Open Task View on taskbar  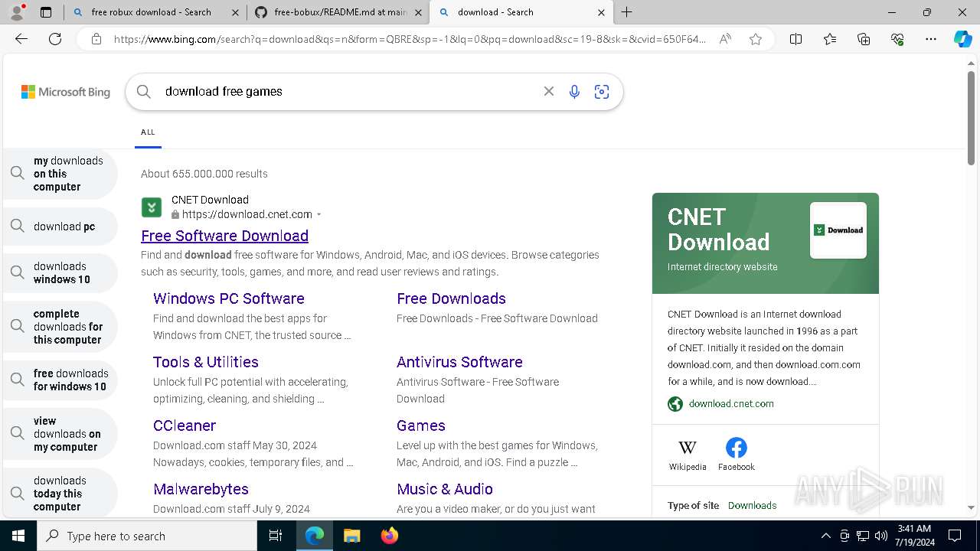point(276,536)
